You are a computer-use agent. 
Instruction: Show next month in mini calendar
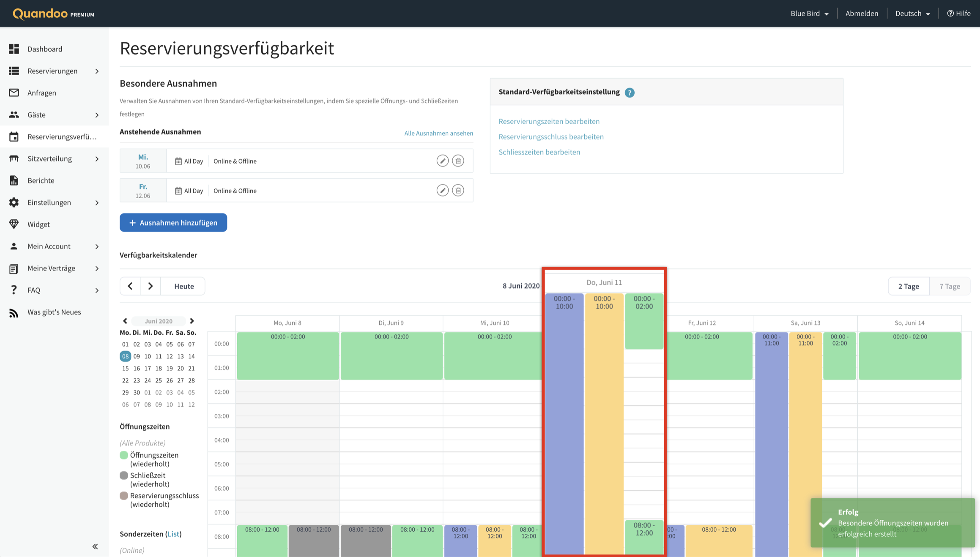point(192,321)
